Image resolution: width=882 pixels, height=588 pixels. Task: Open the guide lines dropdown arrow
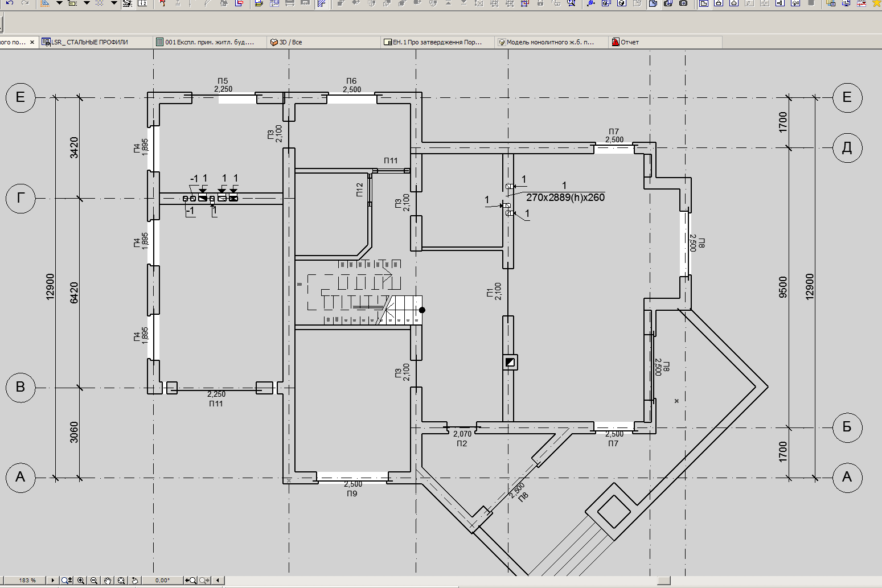59,3
